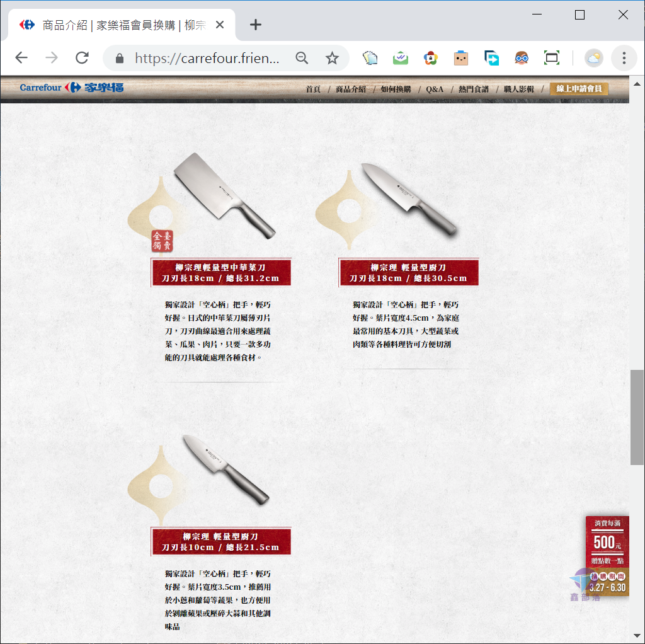Maximize the browser window
The image size is (645, 644).
click(x=579, y=15)
